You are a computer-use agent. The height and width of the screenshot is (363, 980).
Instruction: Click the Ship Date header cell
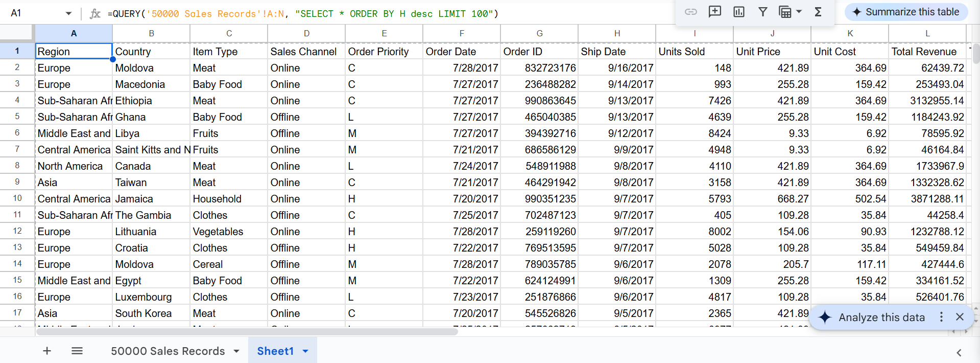[617, 51]
